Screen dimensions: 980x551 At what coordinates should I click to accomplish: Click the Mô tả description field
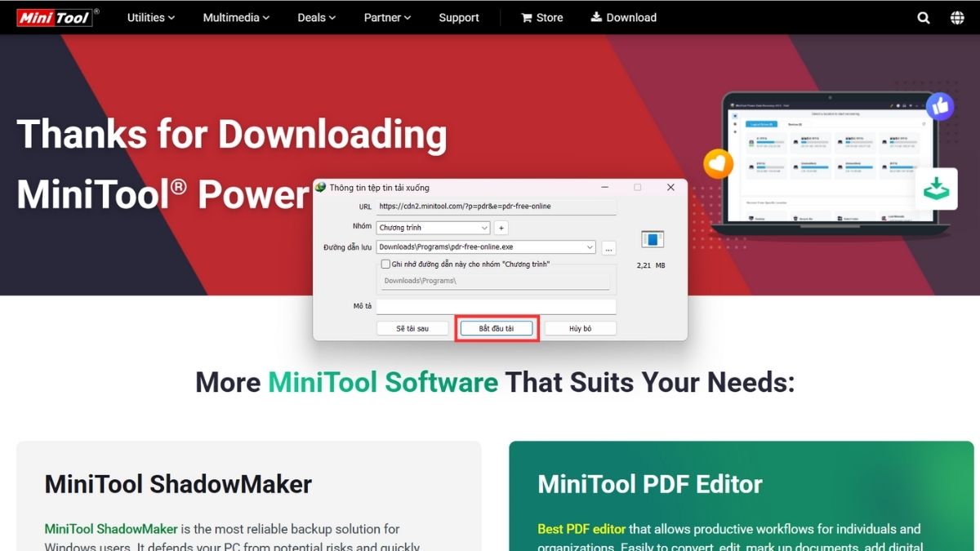[x=497, y=306]
